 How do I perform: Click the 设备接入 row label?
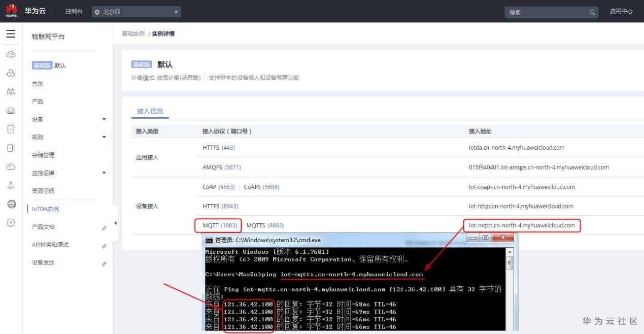(x=147, y=206)
